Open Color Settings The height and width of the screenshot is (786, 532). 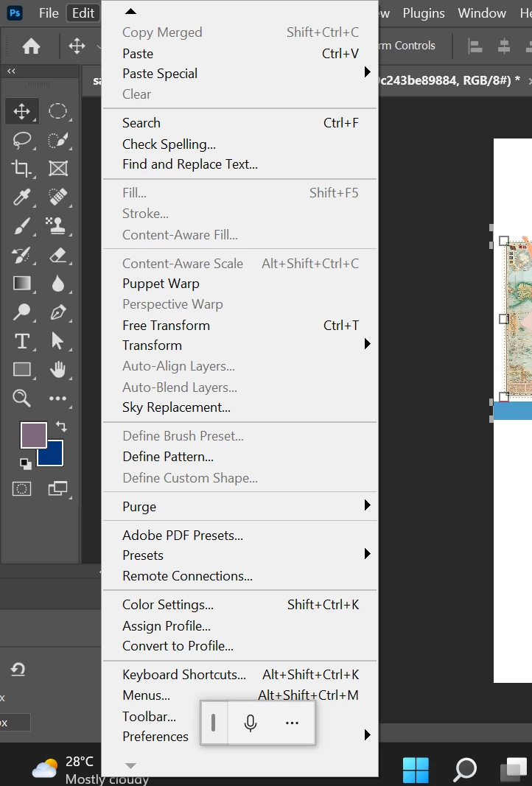(x=240, y=605)
